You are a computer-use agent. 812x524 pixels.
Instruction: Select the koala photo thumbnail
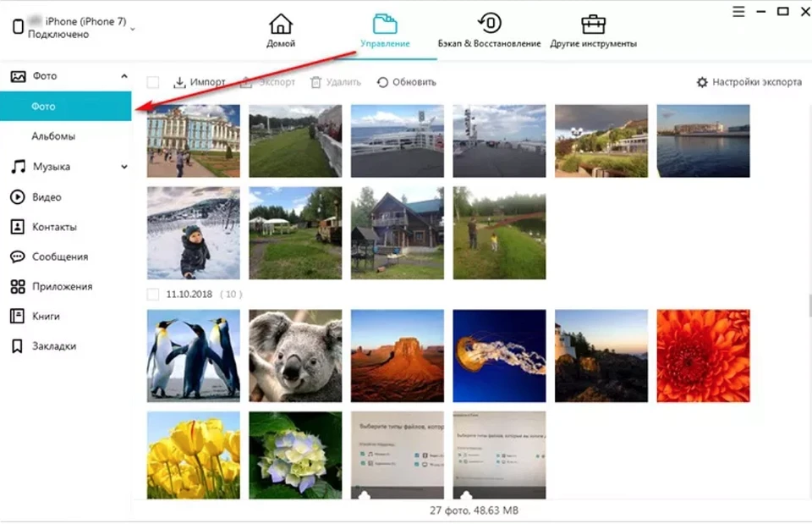[x=295, y=356]
